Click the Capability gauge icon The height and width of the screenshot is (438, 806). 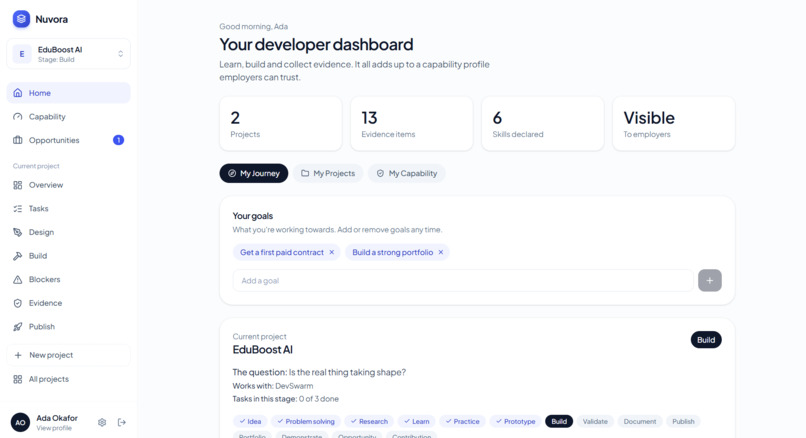tap(17, 117)
